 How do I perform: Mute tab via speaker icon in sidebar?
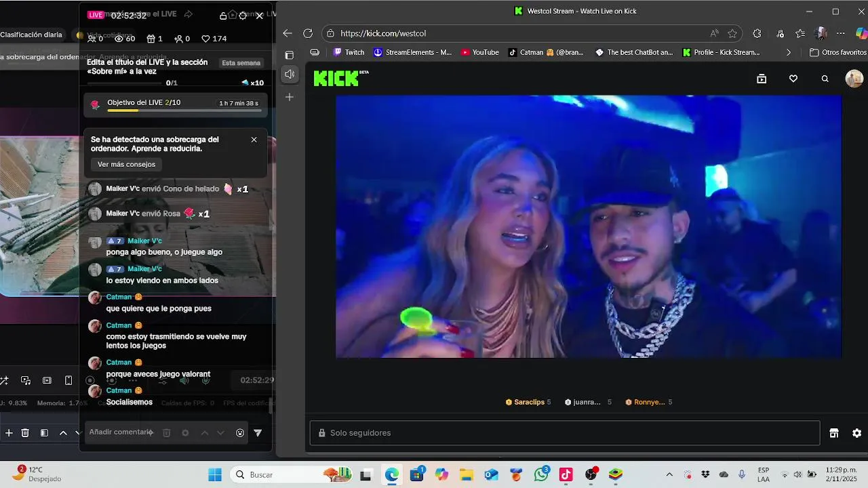pos(290,74)
